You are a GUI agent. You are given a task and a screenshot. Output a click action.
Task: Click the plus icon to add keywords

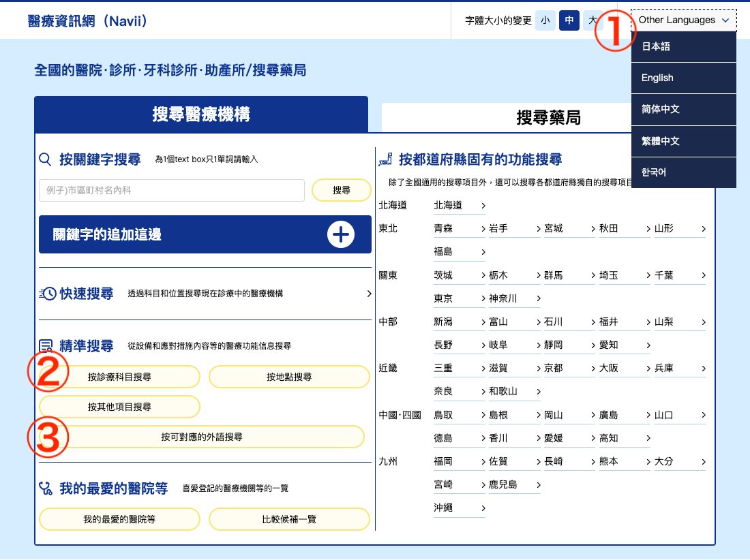(x=340, y=234)
